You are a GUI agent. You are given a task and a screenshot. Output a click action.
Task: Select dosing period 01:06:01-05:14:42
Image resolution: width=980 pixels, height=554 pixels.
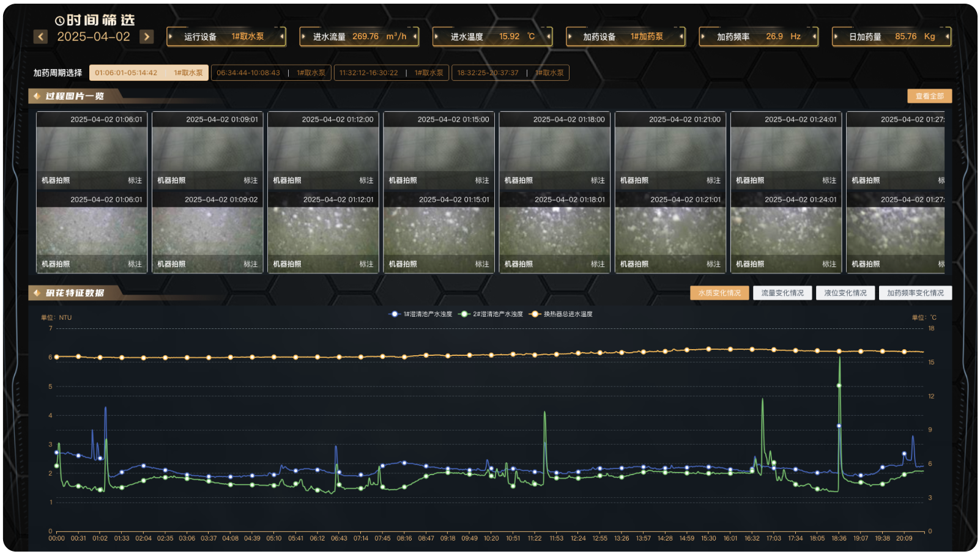[149, 73]
